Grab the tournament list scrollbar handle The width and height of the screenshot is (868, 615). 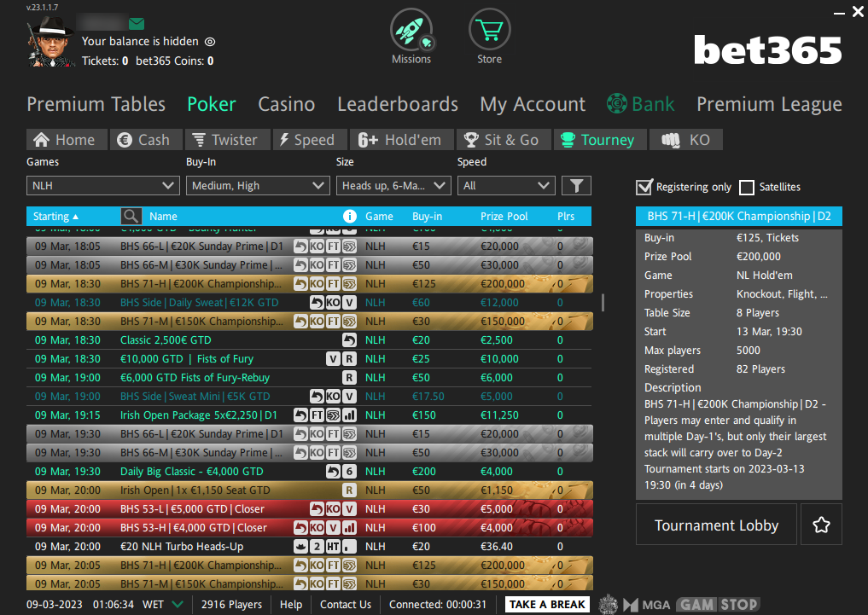tap(603, 302)
